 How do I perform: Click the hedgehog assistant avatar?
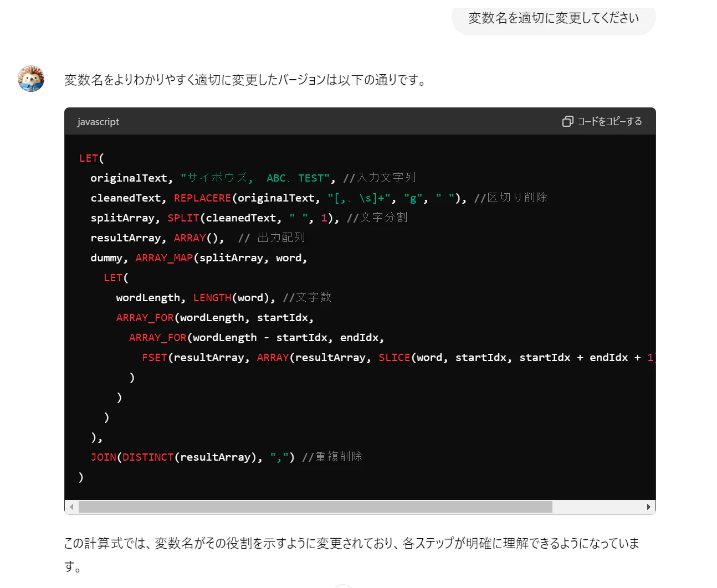pos(31,78)
